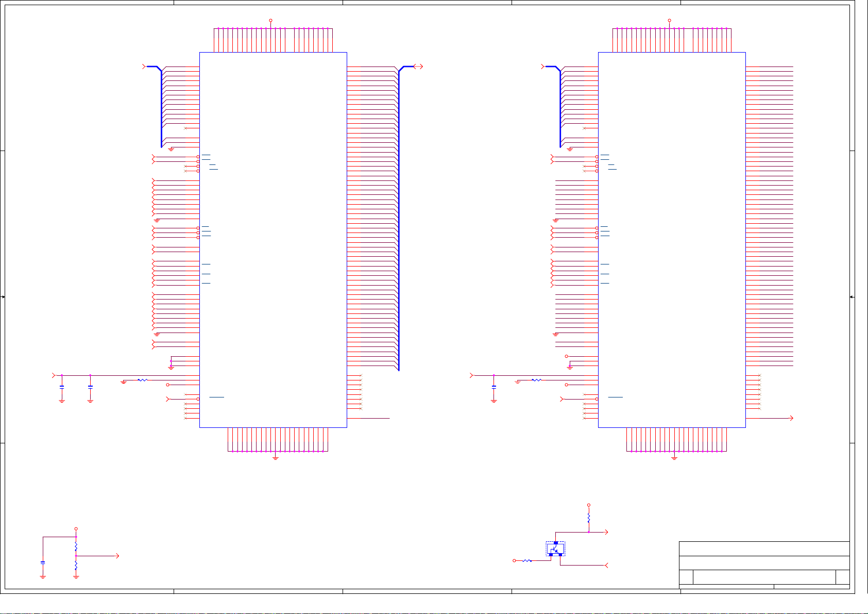Screen dimensions: 868x614
Task: Select the ground symbol beneath the right IC
Action: click(674, 458)
